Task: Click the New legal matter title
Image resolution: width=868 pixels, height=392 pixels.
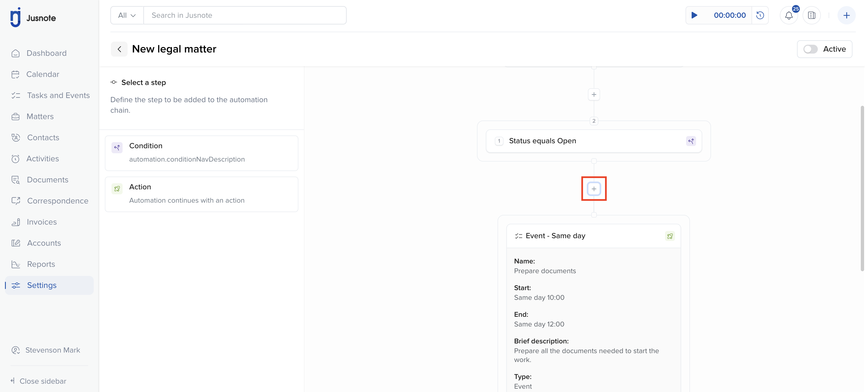Action: [x=174, y=49]
